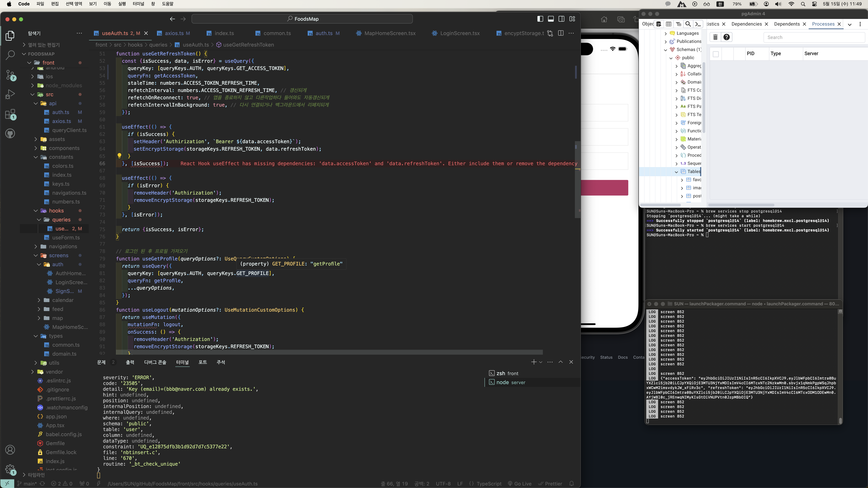Open terminal panel ellipsis actions
Image resolution: width=868 pixels, height=488 pixels.
(x=550, y=362)
